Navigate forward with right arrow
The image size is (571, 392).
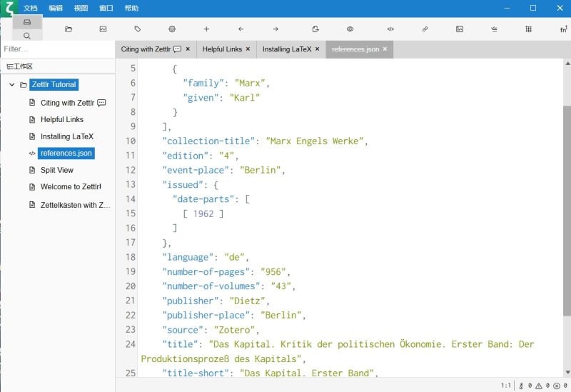pyautogui.click(x=276, y=29)
